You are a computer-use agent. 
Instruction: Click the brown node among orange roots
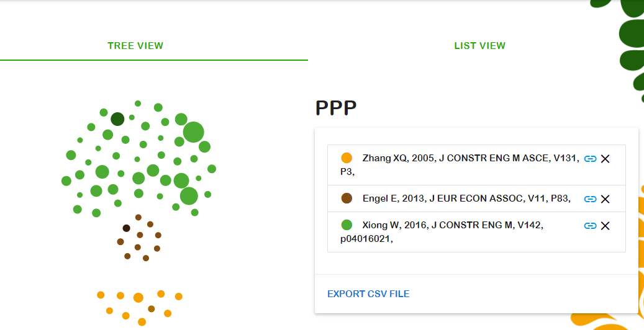click(x=152, y=309)
